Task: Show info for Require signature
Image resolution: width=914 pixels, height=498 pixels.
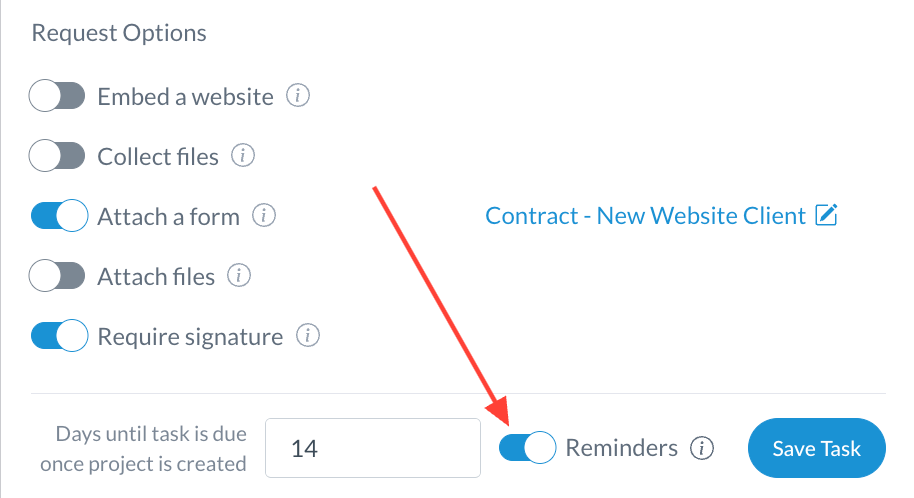Action: [308, 336]
